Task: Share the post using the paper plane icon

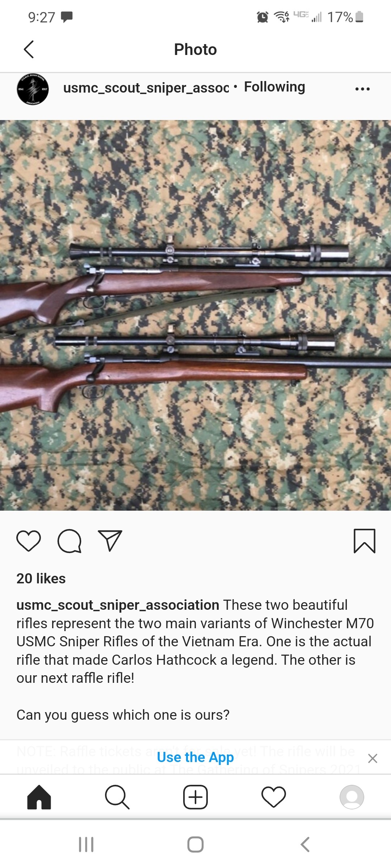Action: 110,541
